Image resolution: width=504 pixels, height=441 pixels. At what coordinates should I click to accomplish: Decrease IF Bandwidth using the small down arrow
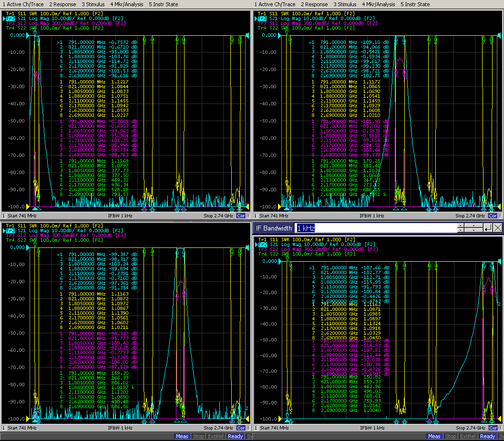[460, 231]
